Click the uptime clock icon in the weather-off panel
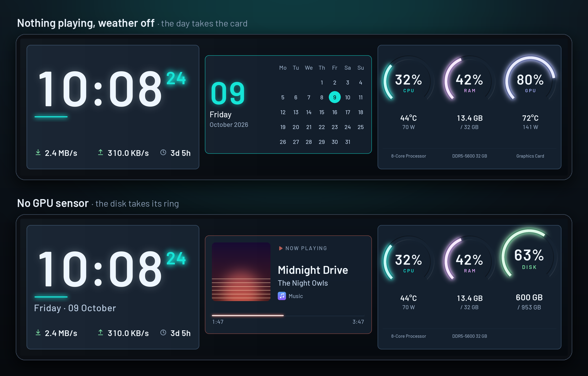Image resolution: width=588 pixels, height=376 pixels. coord(163,152)
